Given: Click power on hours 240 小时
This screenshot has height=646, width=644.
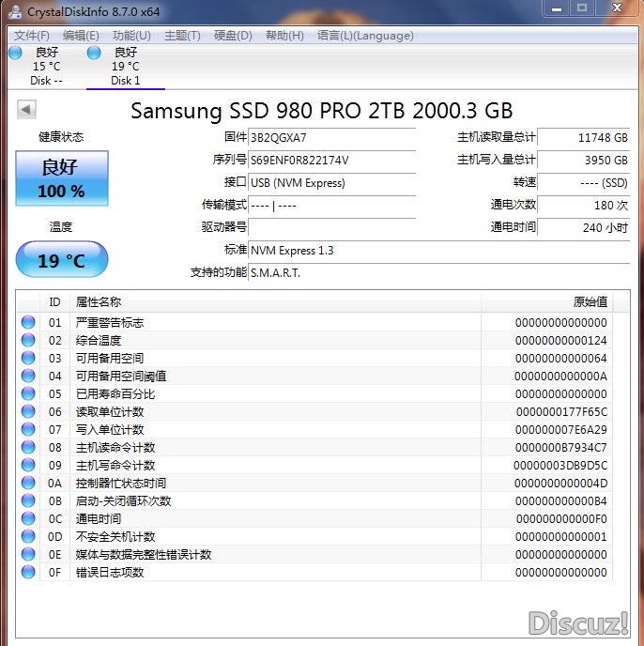Looking at the screenshot, I should point(584,227).
